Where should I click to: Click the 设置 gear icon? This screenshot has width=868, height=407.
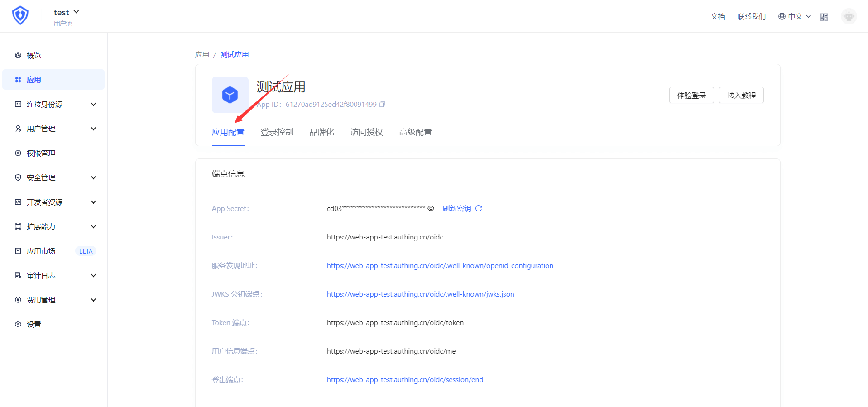pyautogui.click(x=18, y=324)
